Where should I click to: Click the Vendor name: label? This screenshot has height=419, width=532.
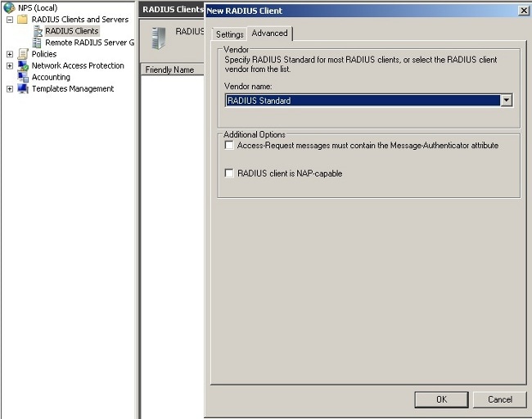pos(248,87)
